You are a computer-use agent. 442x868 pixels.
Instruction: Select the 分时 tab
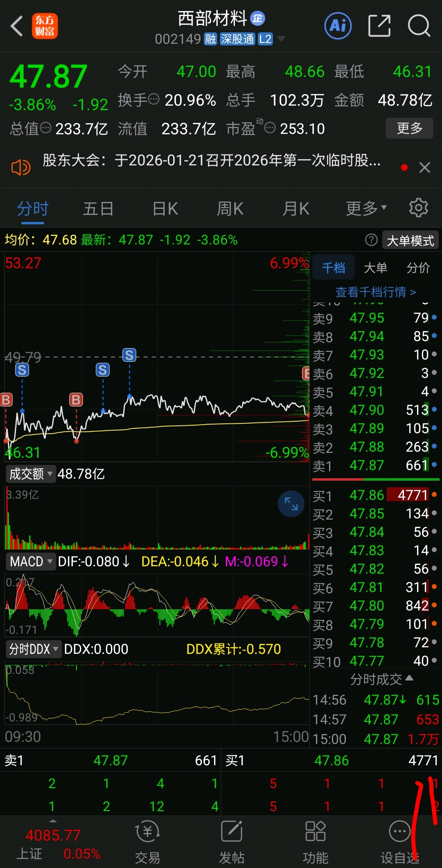[x=33, y=209]
